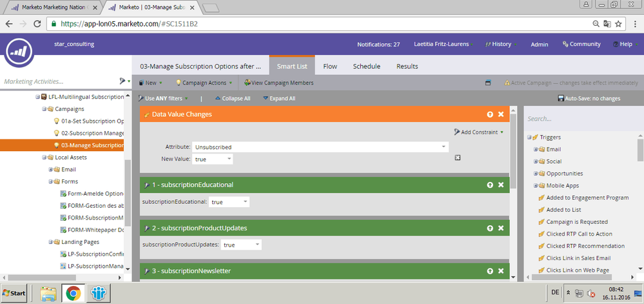Click the Chrome icon in taskbar
The image size is (644, 304).
pyautogui.click(x=73, y=294)
